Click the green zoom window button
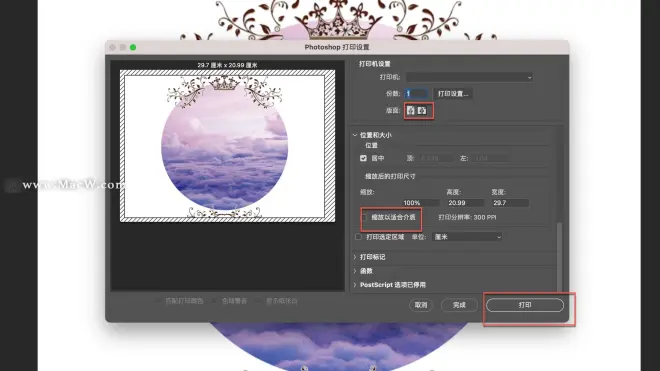 tap(133, 47)
